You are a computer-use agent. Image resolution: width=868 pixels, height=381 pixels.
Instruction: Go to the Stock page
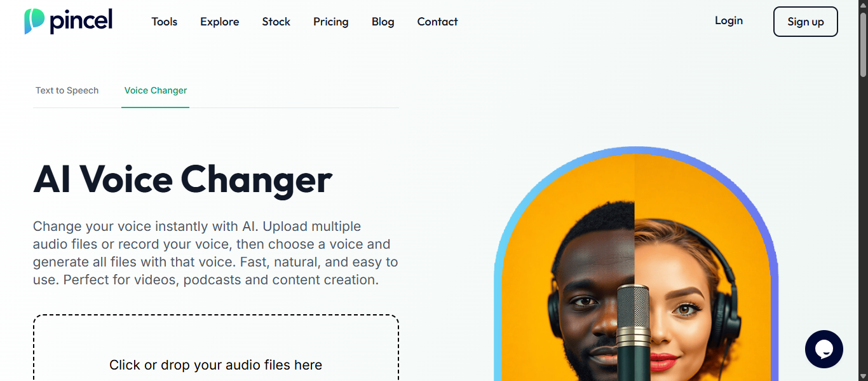pos(276,22)
